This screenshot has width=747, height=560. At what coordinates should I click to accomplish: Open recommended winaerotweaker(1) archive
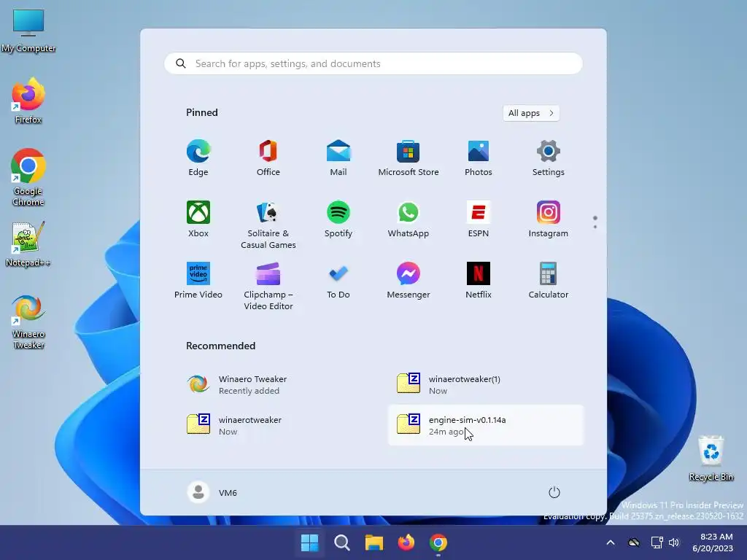click(486, 384)
